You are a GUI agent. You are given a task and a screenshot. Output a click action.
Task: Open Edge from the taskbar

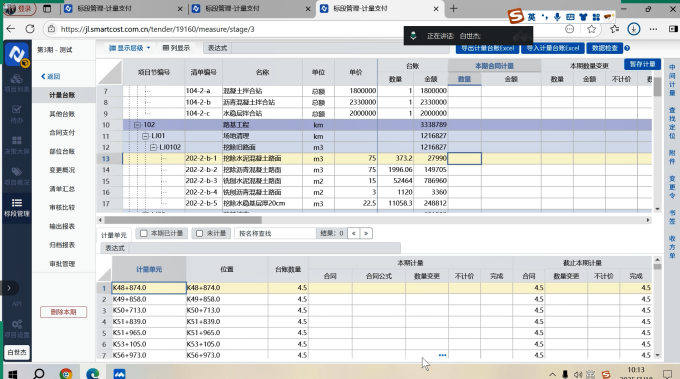point(92,374)
